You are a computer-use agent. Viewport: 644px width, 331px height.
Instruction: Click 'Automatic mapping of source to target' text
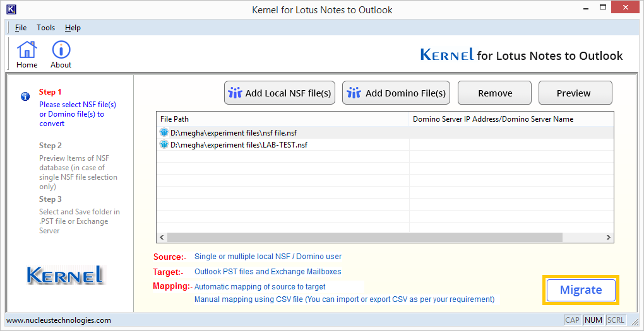tap(260, 286)
